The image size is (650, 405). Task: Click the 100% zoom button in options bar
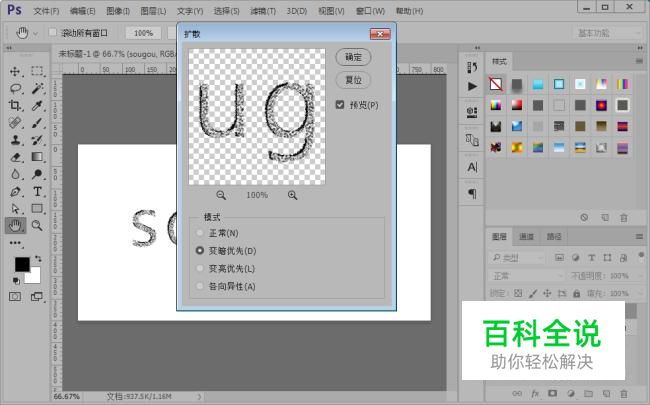click(x=143, y=33)
